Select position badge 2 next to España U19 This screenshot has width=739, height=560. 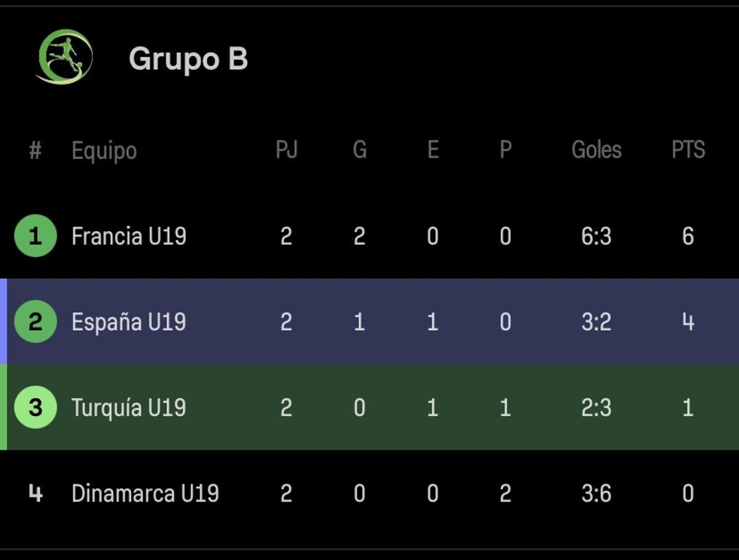click(35, 322)
